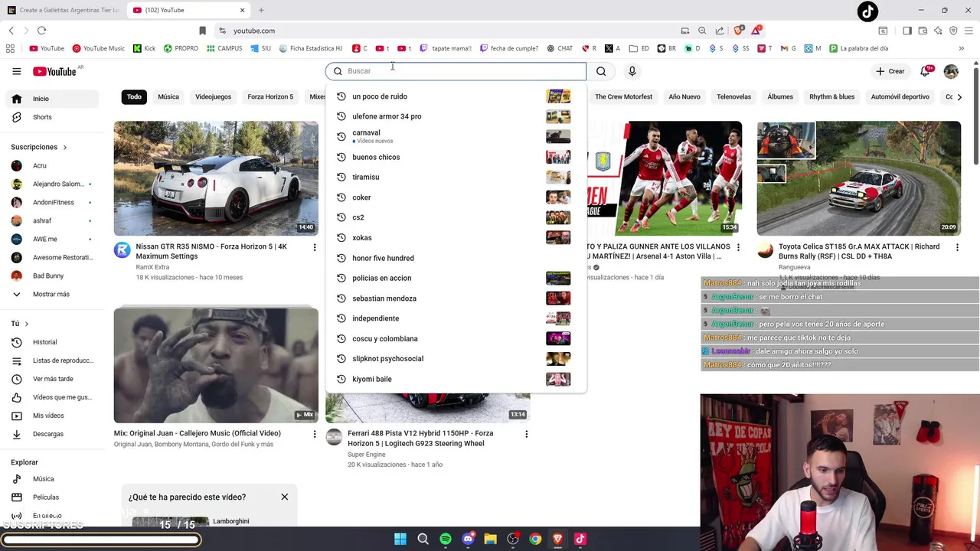Choose suggestion 'carnaval'
The height and width of the screenshot is (551, 980).
[456, 136]
